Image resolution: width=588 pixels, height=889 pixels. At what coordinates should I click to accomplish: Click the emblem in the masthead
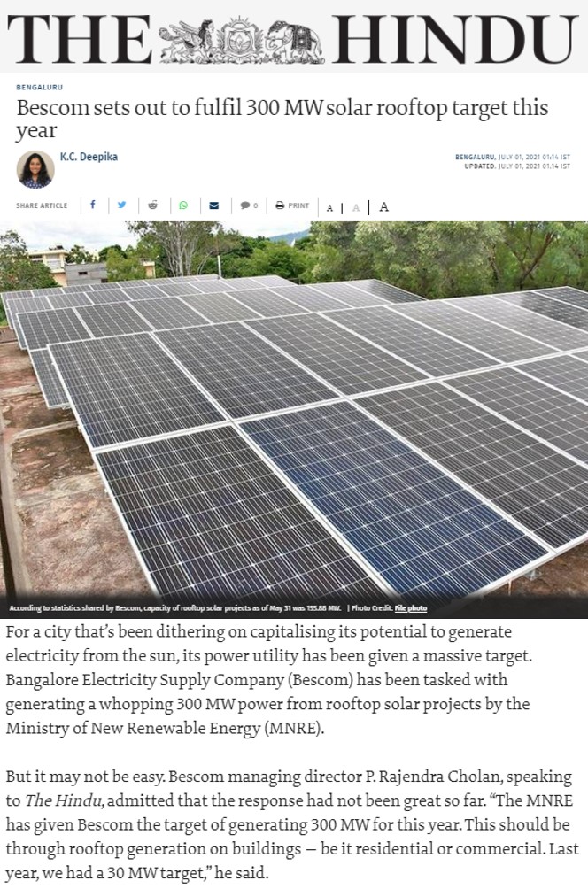click(x=242, y=40)
